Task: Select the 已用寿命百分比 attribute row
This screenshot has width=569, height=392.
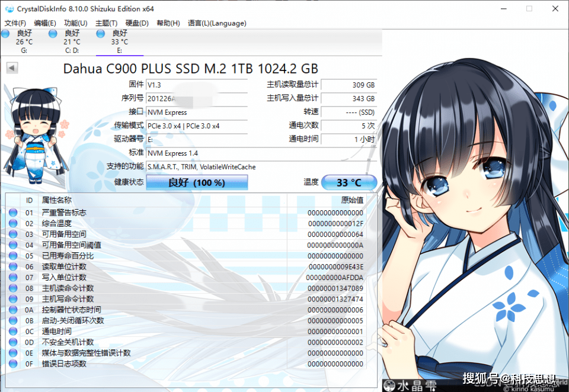Action: (x=187, y=256)
